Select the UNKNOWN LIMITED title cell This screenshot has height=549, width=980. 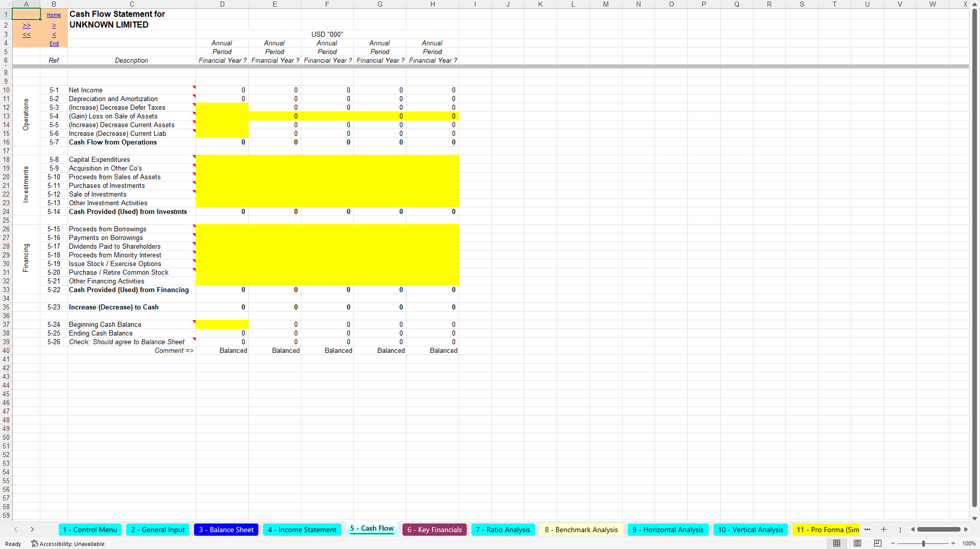[132, 25]
